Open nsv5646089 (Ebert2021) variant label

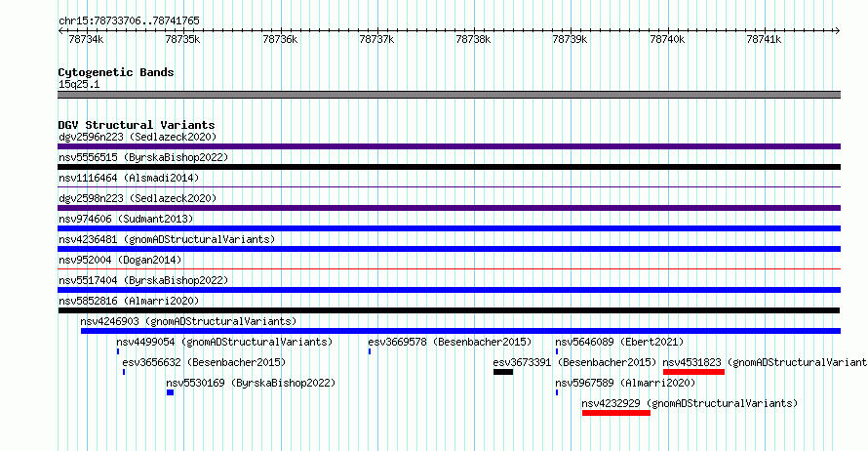click(619, 342)
